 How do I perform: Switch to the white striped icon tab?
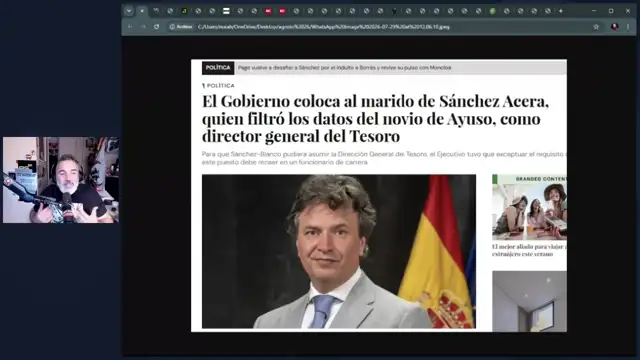click(x=226, y=11)
